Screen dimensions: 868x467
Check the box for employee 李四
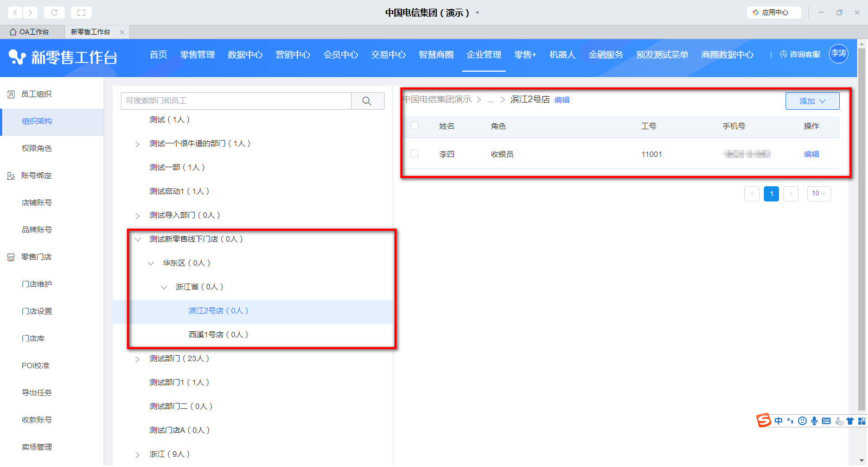click(414, 154)
